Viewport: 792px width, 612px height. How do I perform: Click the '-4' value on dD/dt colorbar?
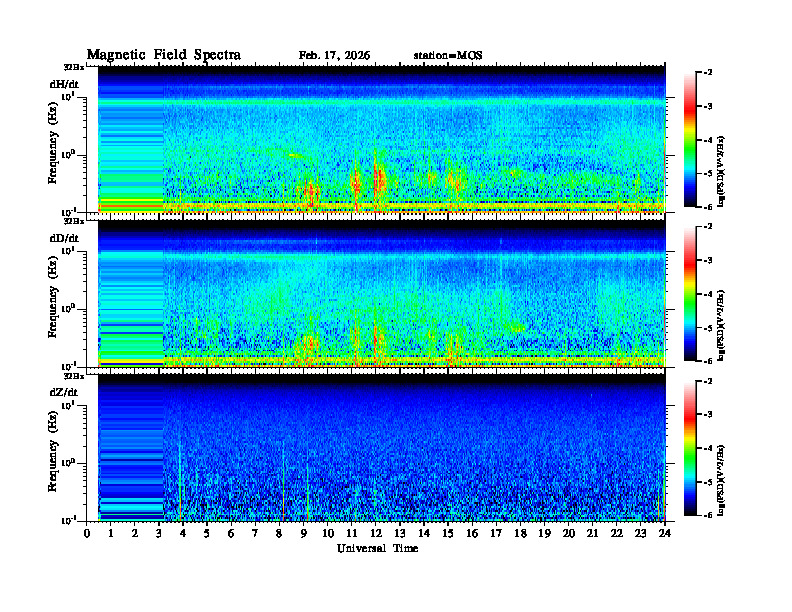tap(708, 294)
